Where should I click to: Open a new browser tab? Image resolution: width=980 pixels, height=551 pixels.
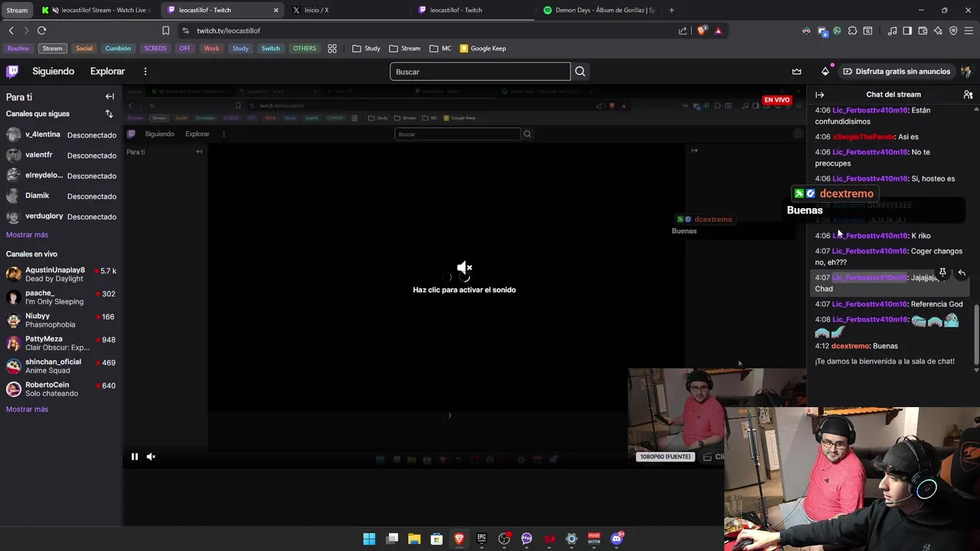pyautogui.click(x=671, y=10)
